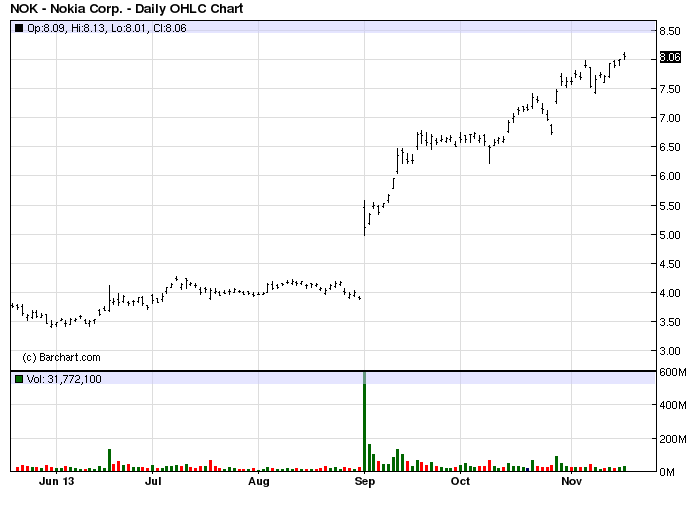Click the 'Jul' date axis label
The image size is (700, 512).
pyautogui.click(x=153, y=482)
